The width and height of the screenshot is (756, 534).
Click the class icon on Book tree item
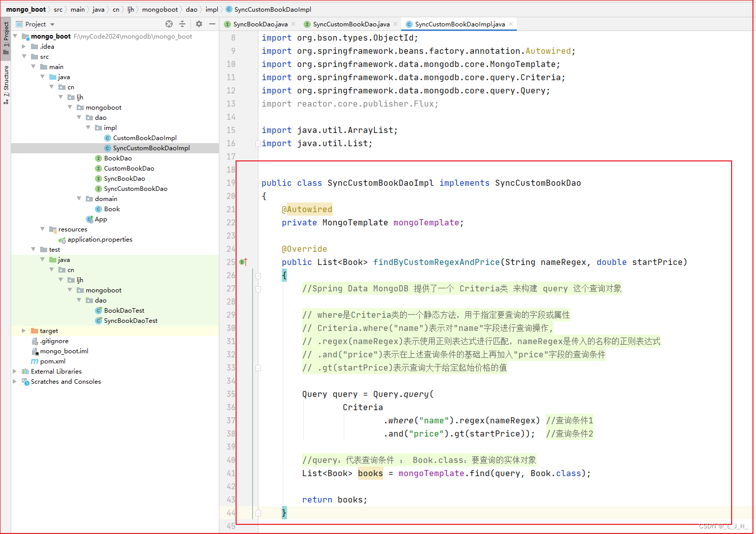coord(98,209)
